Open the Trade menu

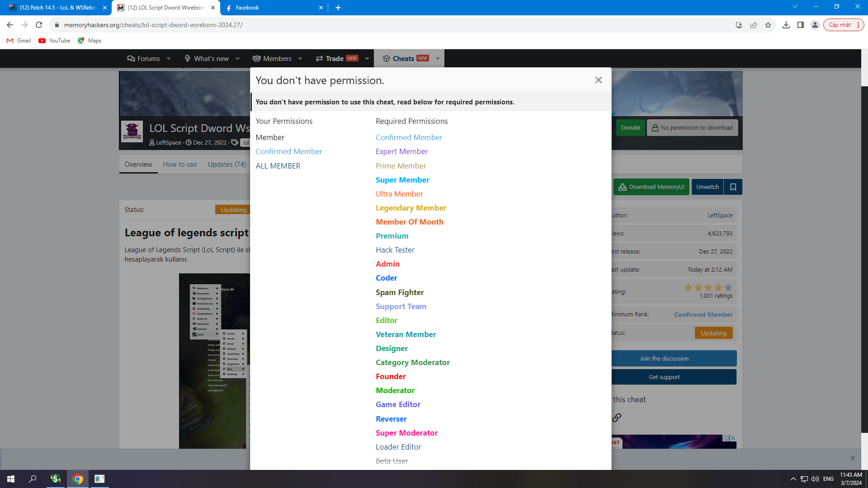pos(337,59)
